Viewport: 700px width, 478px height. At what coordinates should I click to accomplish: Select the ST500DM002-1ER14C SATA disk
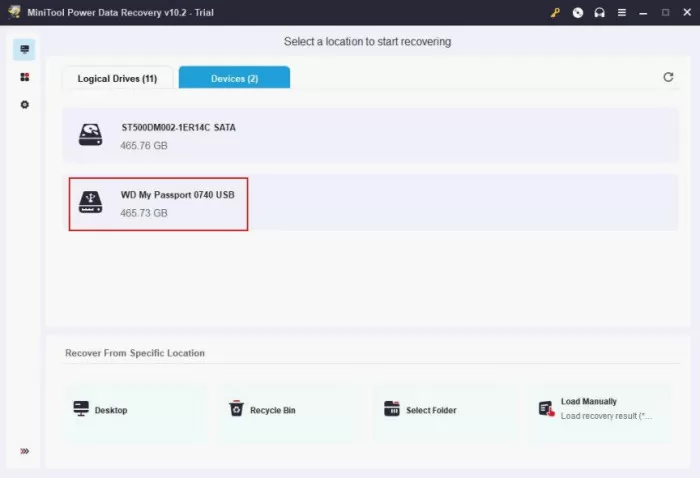tap(370, 136)
